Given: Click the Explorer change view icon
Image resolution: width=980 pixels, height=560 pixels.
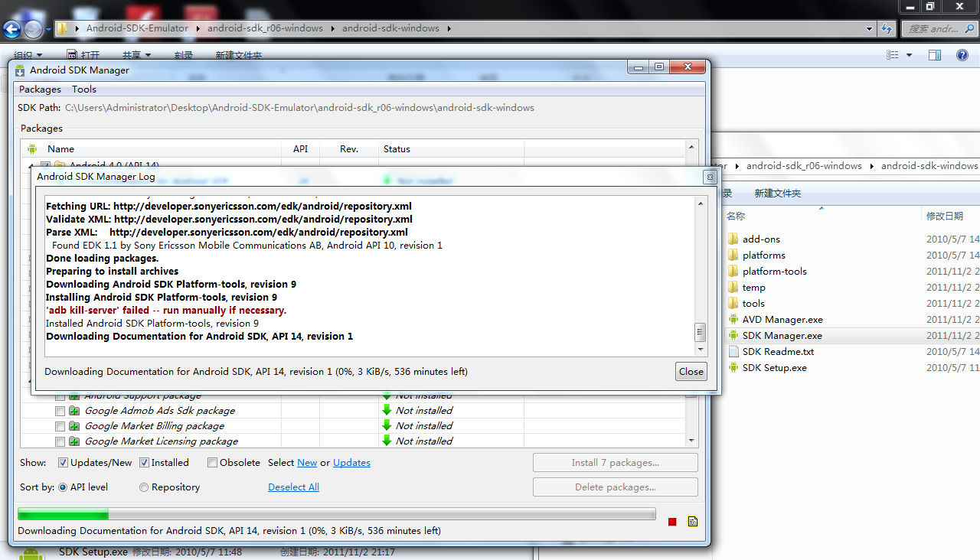Looking at the screenshot, I should 893,55.
